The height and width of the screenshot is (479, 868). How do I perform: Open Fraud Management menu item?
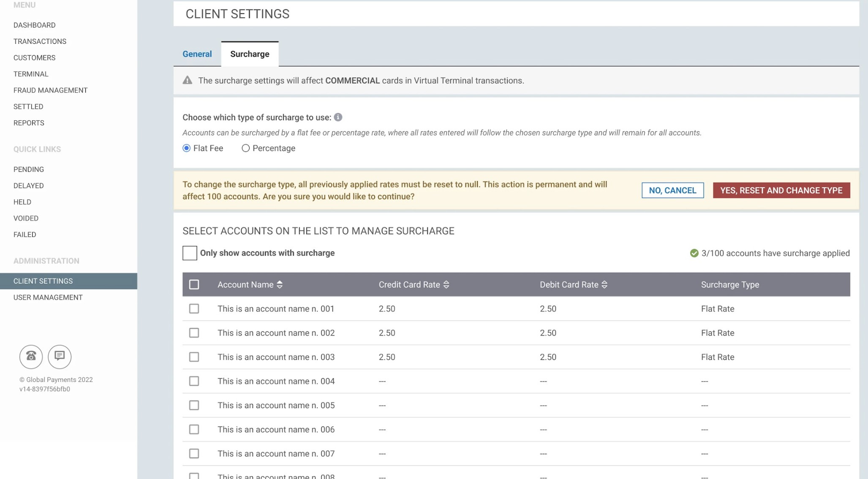pyautogui.click(x=50, y=90)
